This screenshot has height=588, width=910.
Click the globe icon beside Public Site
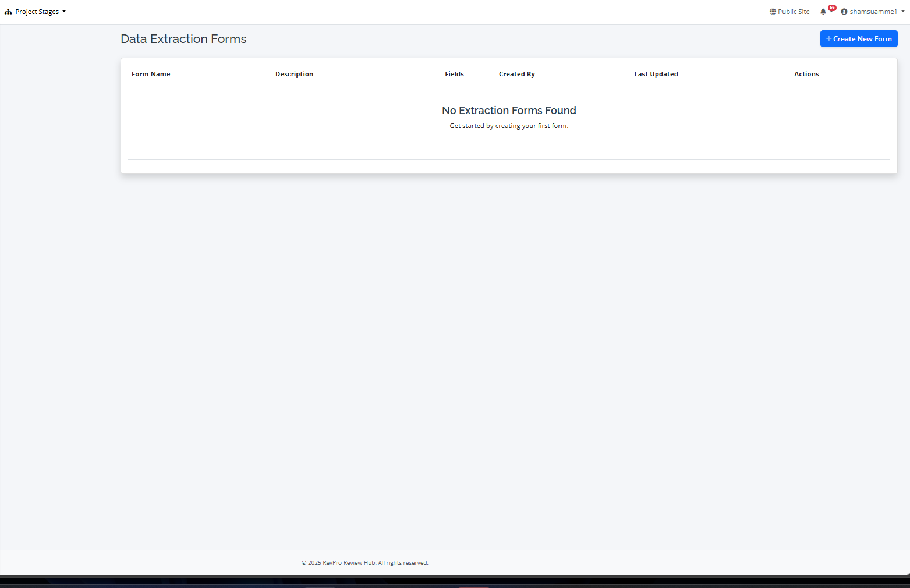pos(773,12)
